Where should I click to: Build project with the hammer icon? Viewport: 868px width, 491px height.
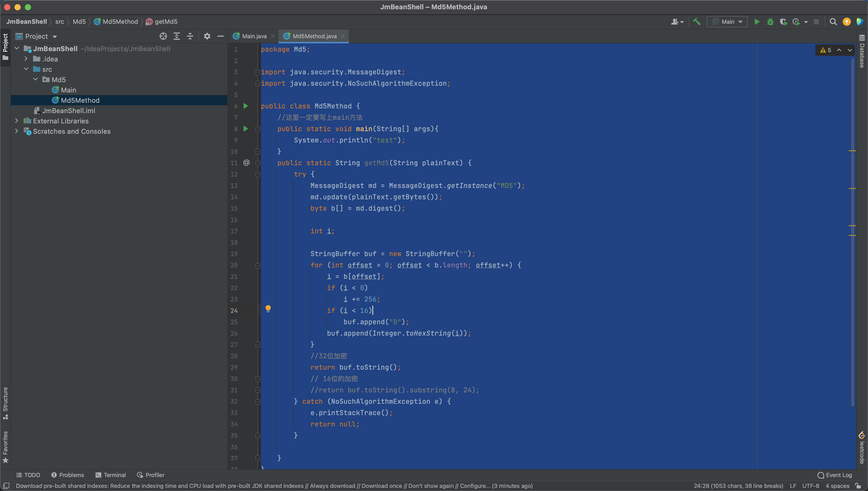[696, 22]
